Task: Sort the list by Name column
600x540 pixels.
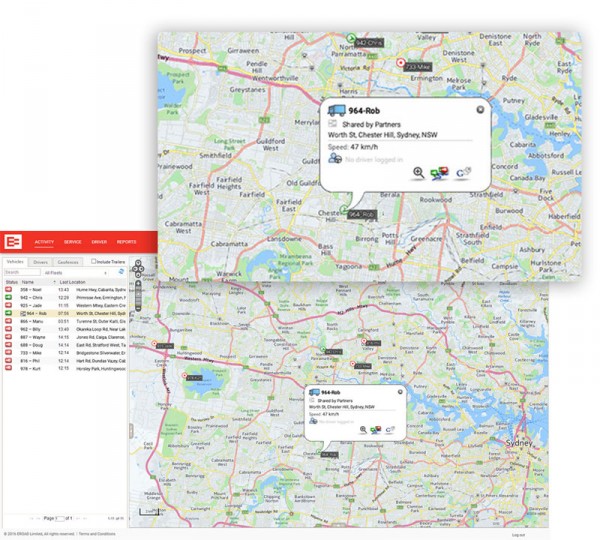Action: [29, 282]
